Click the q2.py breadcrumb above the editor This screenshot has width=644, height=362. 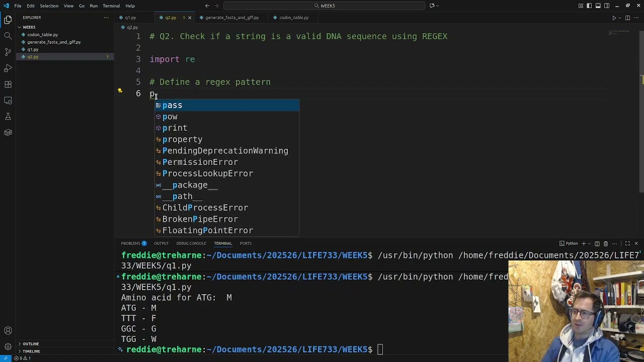tap(130, 27)
